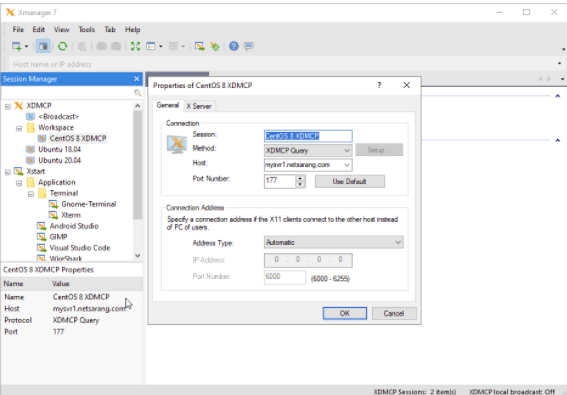Image resolution: width=567 pixels, height=395 pixels.
Task: Collapse the Workspace folder
Action: pyautogui.click(x=19, y=128)
